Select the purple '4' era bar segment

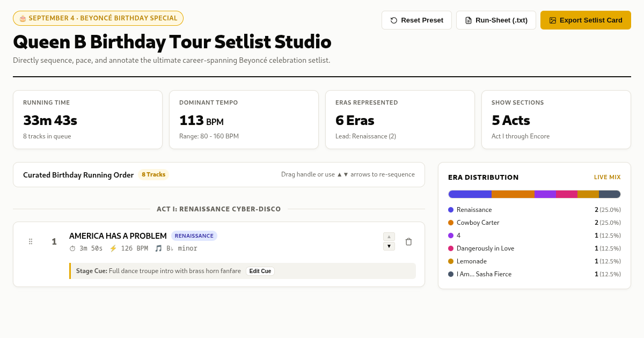[x=545, y=194]
